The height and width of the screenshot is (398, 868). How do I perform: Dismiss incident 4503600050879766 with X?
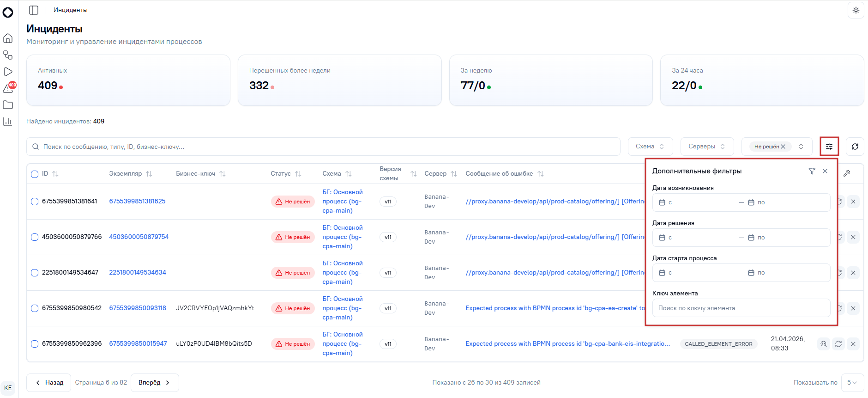click(853, 237)
